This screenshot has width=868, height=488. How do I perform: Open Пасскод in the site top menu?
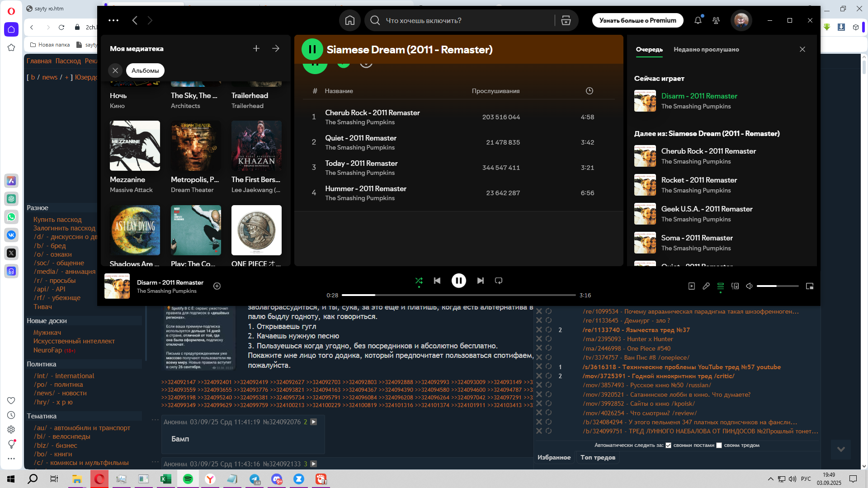click(68, 61)
